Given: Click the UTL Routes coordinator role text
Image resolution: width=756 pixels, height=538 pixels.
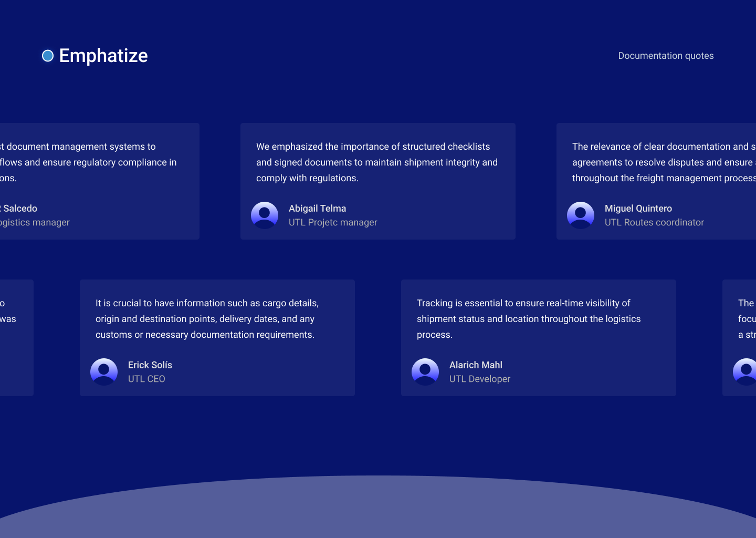Looking at the screenshot, I should click(x=654, y=222).
